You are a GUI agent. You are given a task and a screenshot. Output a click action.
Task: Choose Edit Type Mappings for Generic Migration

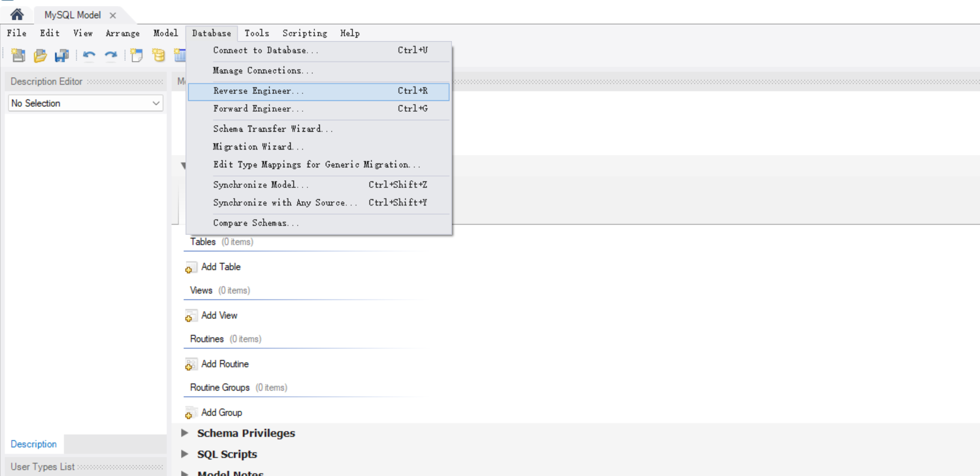[x=319, y=165]
